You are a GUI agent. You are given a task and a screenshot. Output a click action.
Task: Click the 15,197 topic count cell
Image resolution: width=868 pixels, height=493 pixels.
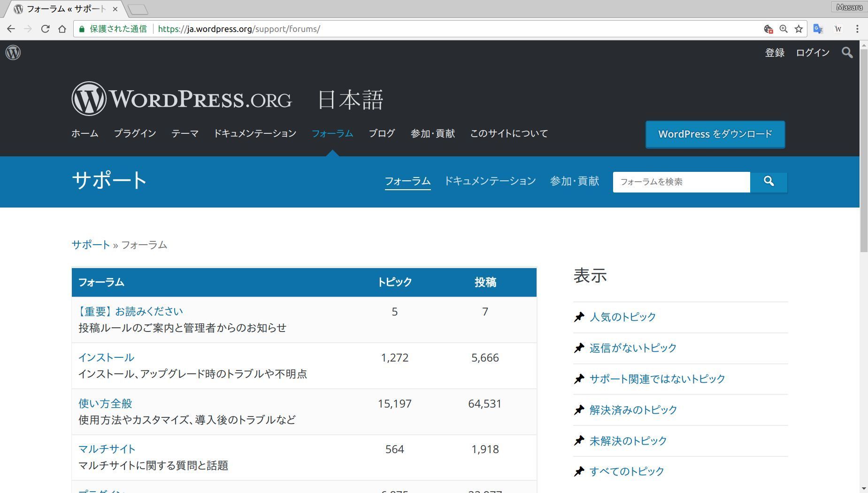(395, 404)
